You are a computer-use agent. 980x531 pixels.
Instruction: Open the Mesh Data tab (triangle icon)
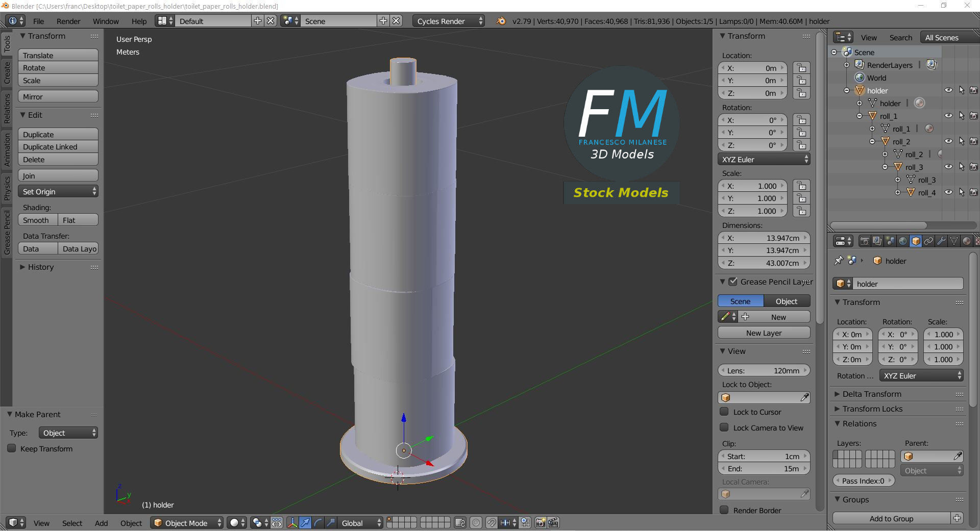tap(954, 241)
